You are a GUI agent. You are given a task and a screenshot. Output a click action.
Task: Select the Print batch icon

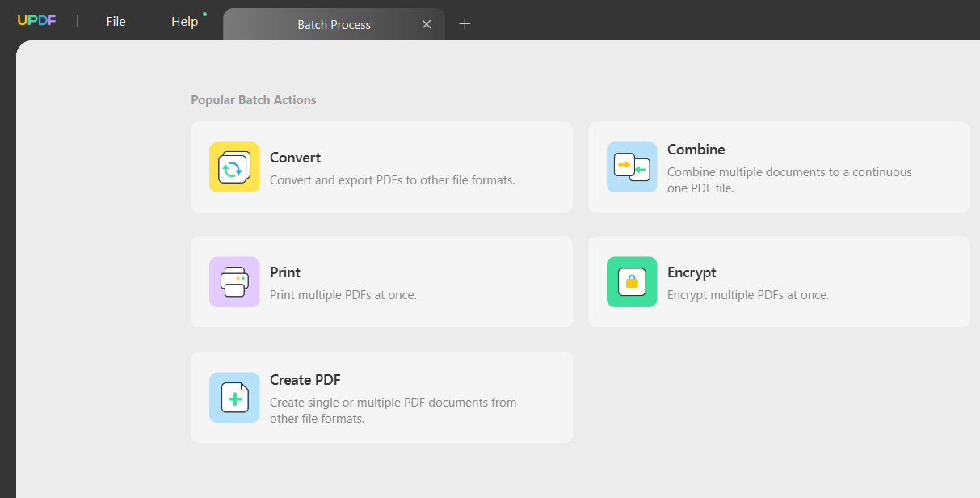233,282
